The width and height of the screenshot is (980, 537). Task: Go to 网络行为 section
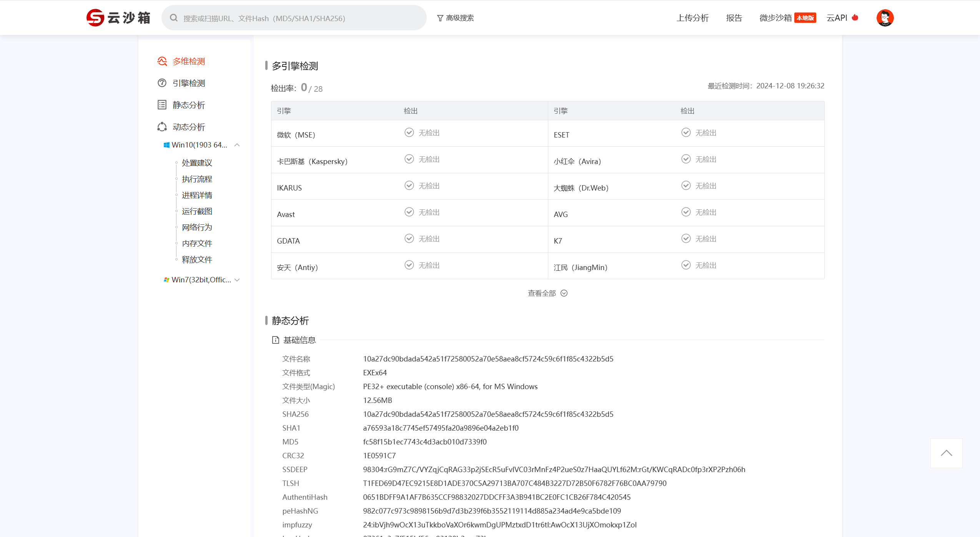[x=197, y=227]
